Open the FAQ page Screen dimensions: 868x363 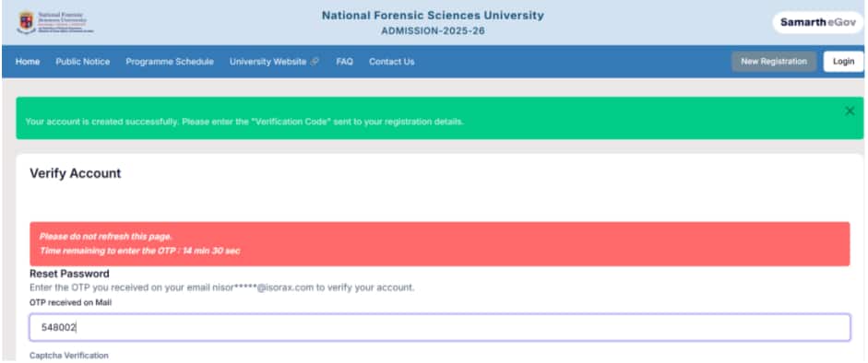(344, 62)
